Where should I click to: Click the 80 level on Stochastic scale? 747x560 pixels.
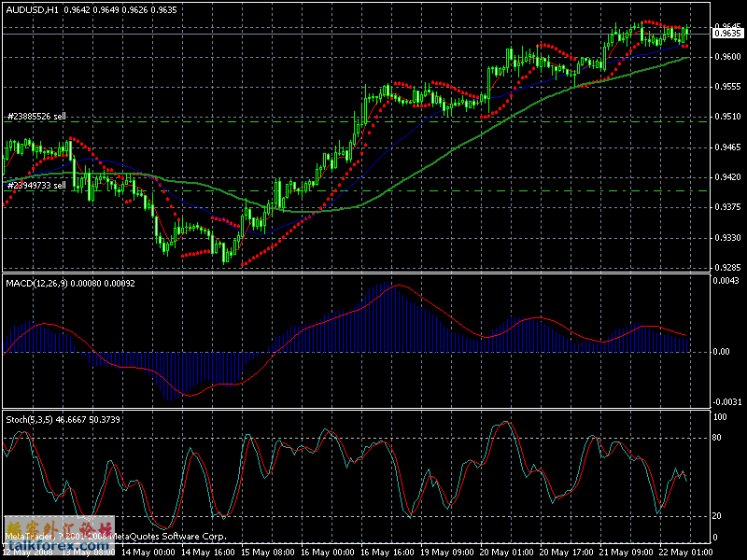[716, 438]
